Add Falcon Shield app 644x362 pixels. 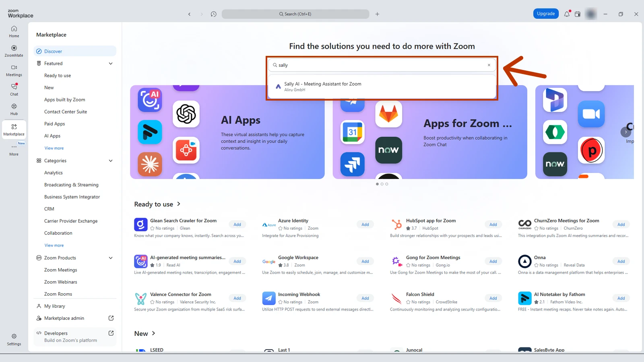click(x=493, y=298)
